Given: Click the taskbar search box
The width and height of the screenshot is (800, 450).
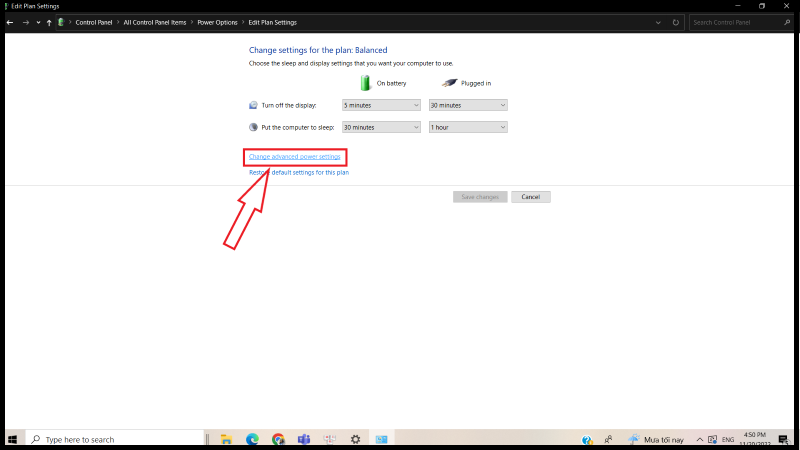Looking at the screenshot, I should click(115, 439).
